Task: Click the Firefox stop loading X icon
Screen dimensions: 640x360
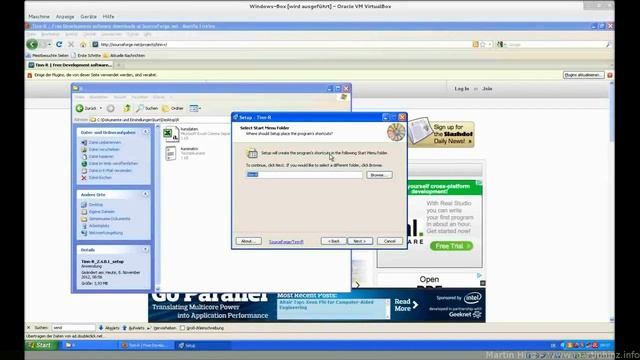Action: pyautogui.click(x=71, y=44)
